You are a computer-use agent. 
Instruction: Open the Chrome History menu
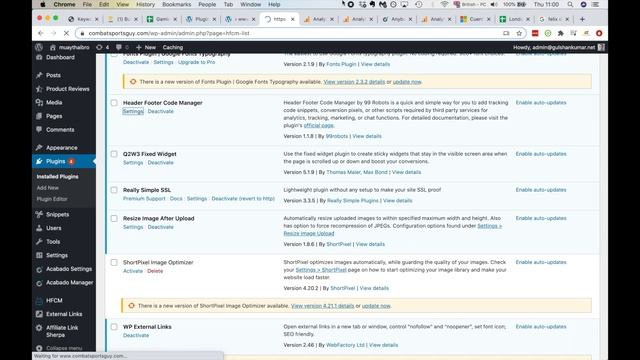[145, 4]
